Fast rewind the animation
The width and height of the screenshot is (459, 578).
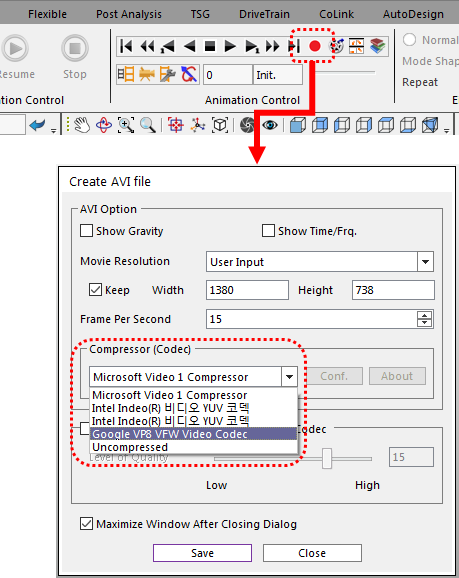pos(147,46)
